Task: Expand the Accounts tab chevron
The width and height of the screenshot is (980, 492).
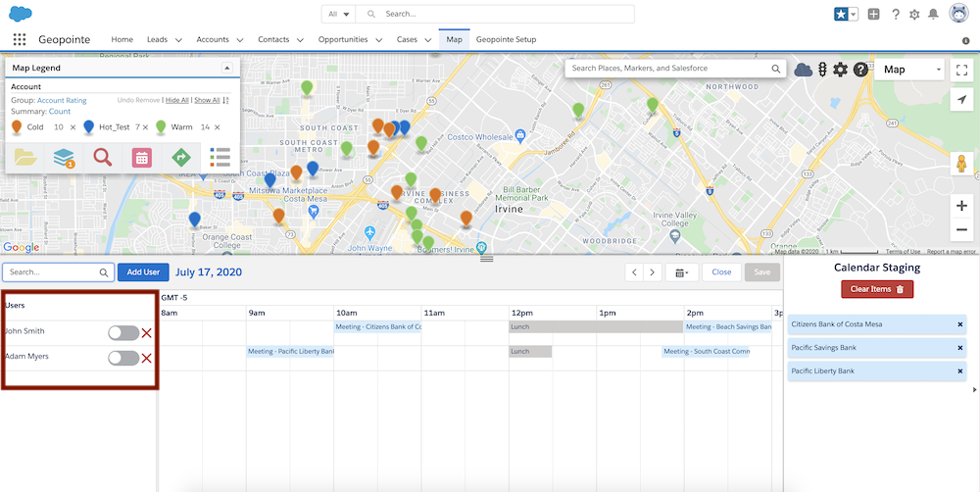Action: [240, 40]
